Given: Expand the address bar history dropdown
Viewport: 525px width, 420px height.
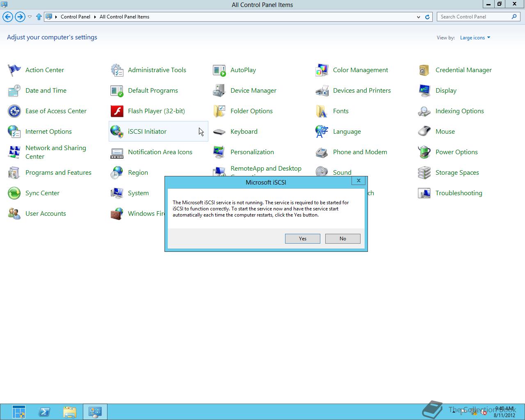Looking at the screenshot, I should click(418, 17).
